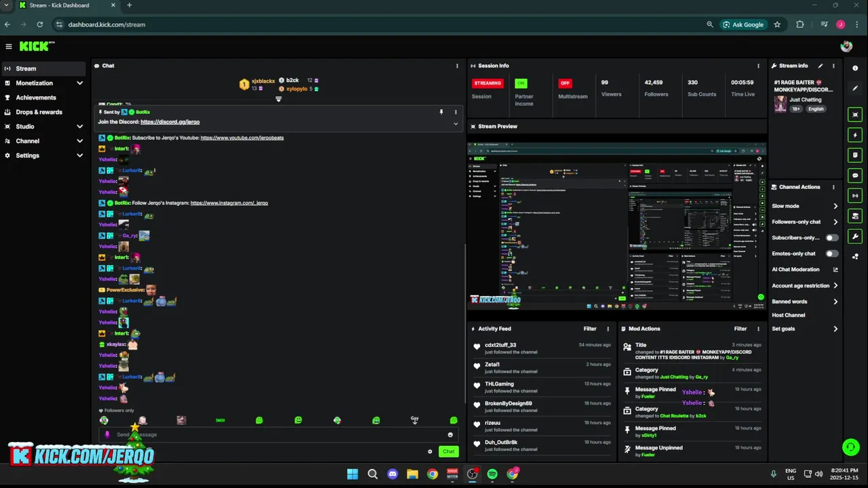Click the Multistream OFF badge
This screenshot has height=488, width=868.
tap(565, 83)
